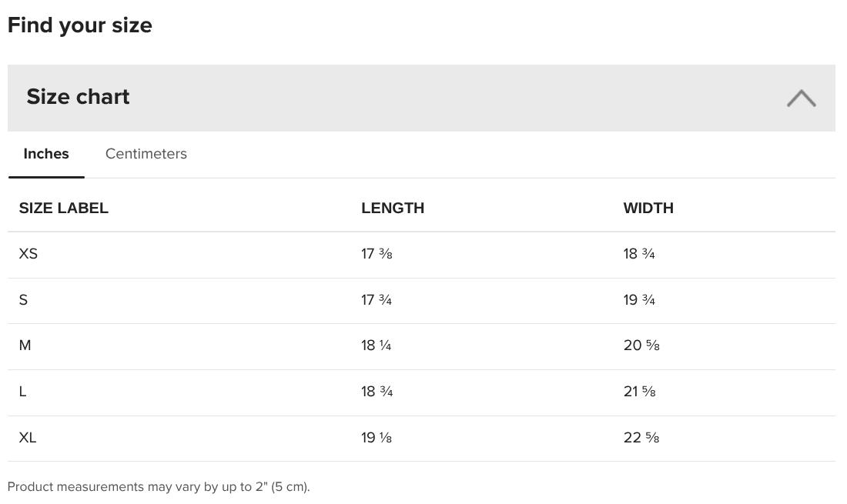
Task: Select the Inches tab
Action: 46,154
